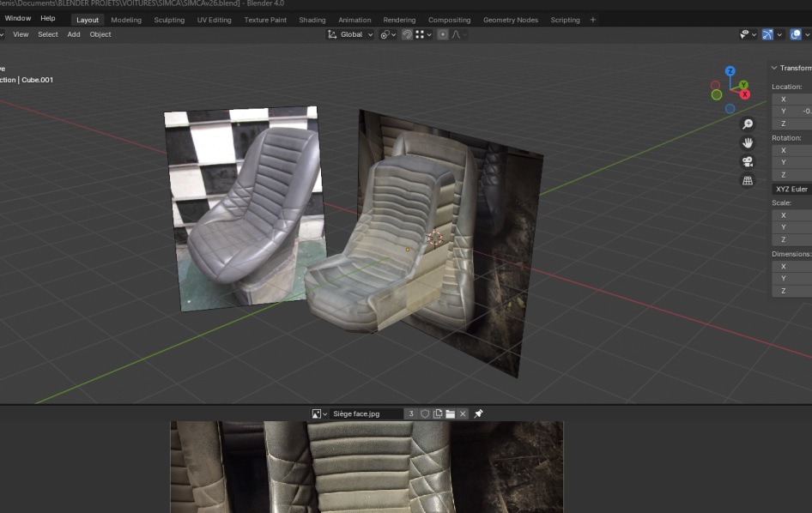Viewport: 812px width, 513px height.
Task: Toggle the pin icon in image editor
Action: pyautogui.click(x=479, y=413)
